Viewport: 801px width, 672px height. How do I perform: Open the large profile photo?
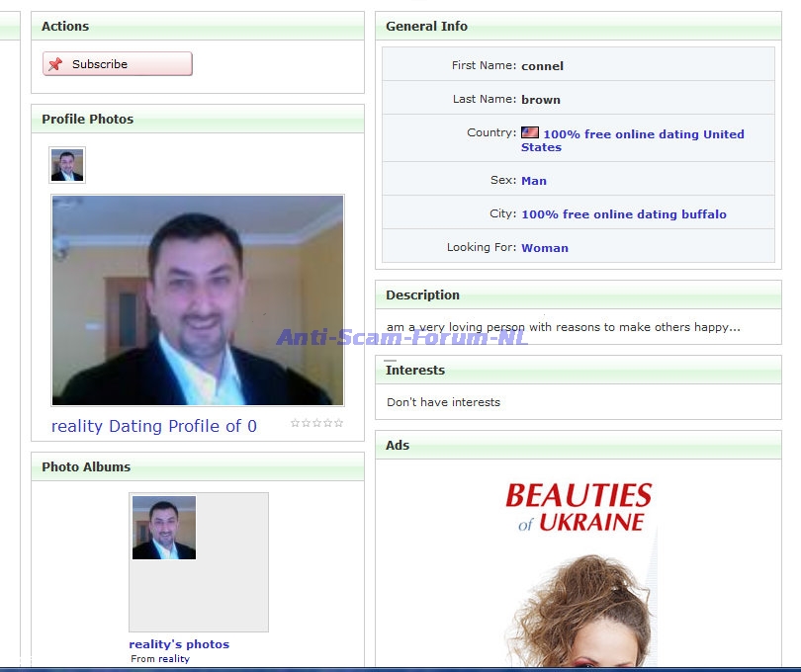coord(198,299)
